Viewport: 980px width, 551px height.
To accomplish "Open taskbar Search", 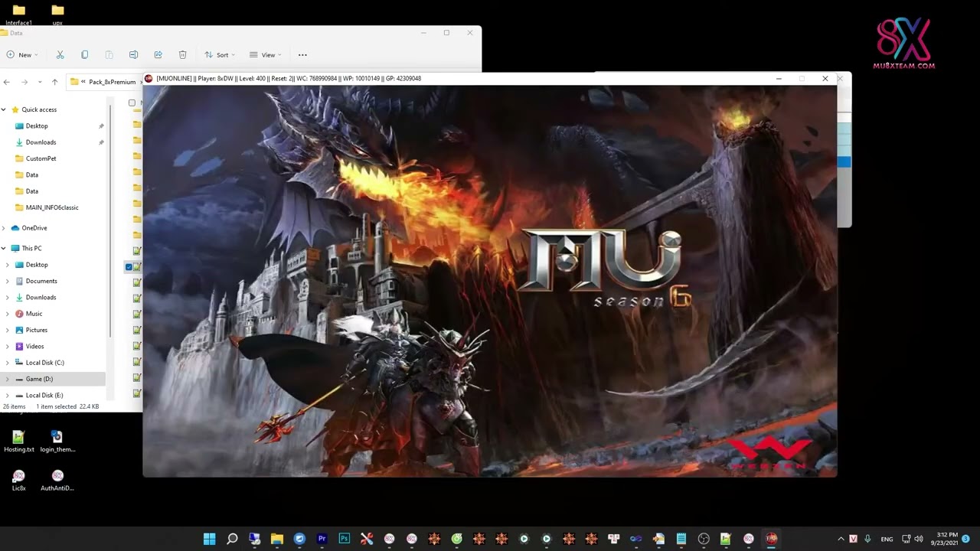I will pyautogui.click(x=232, y=539).
